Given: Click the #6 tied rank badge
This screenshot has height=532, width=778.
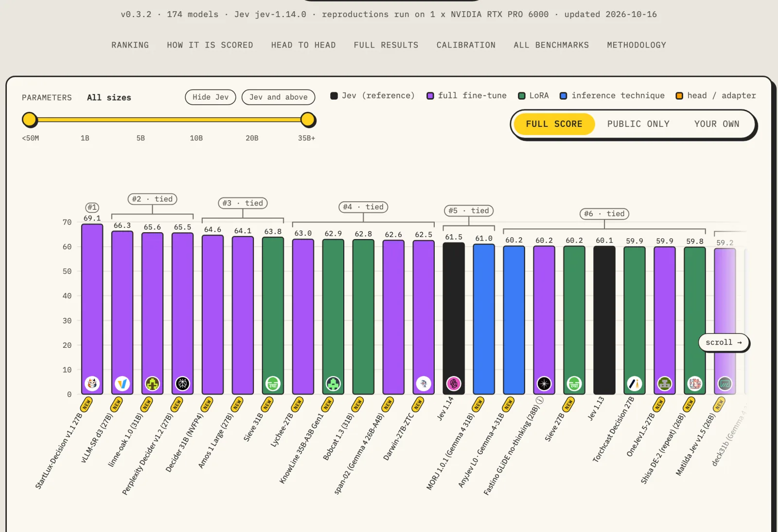Looking at the screenshot, I should [x=604, y=214].
